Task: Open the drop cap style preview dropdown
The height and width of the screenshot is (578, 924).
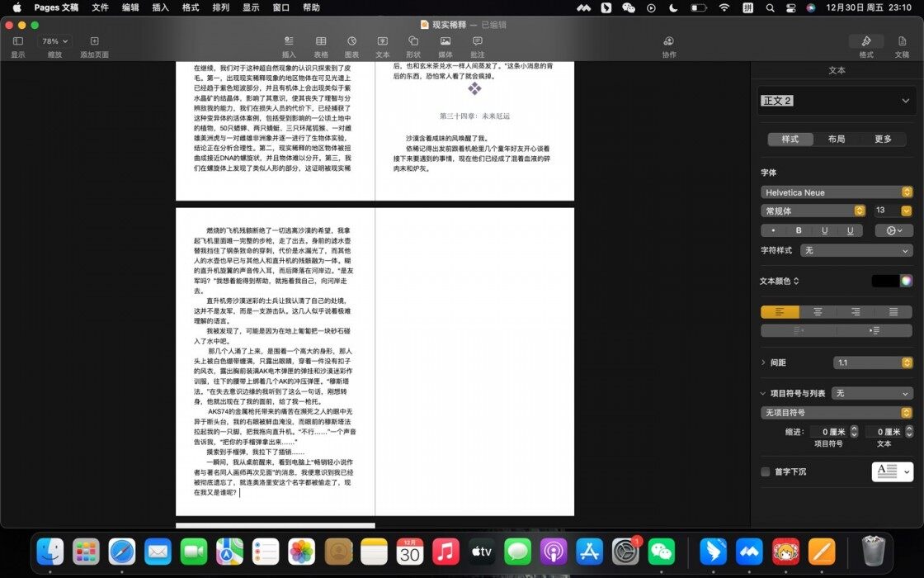Action: [892, 471]
